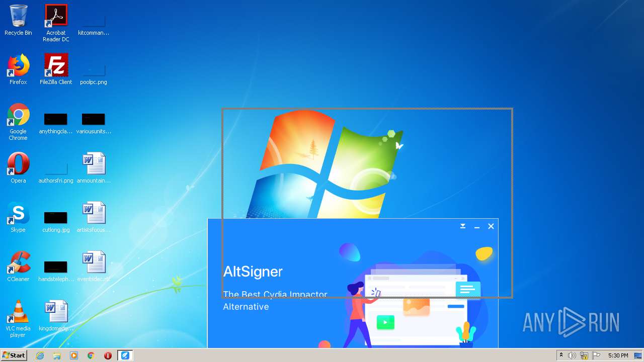Switch to AltSigner taskbar button

[125, 355]
